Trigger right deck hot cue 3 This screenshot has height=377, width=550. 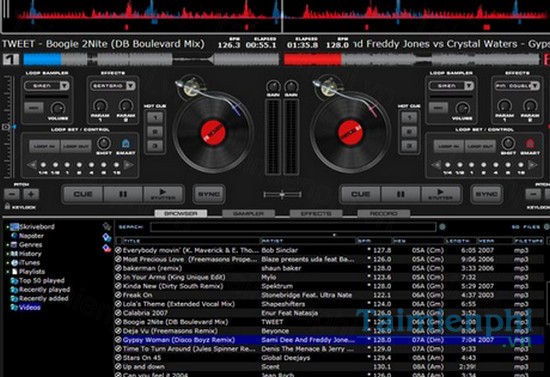pos(409,146)
